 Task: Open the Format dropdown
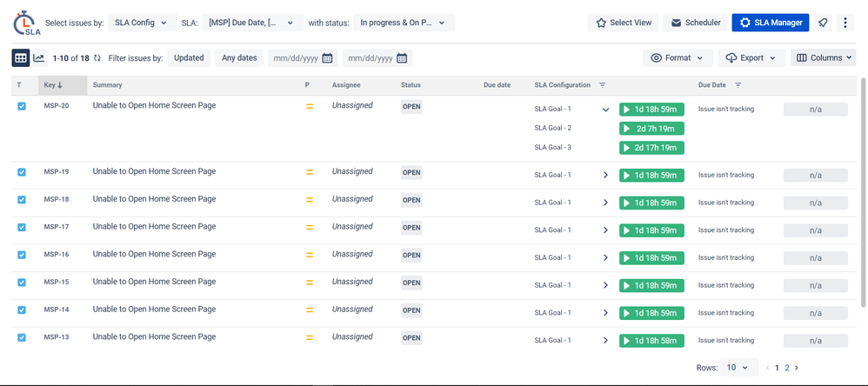pos(677,57)
